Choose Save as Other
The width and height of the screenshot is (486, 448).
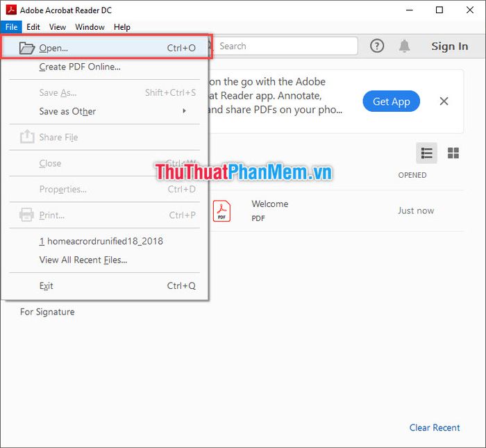point(105,111)
